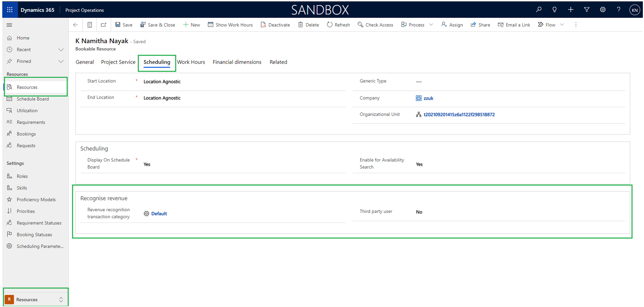
Task: Assign the record
Action: coord(452,25)
